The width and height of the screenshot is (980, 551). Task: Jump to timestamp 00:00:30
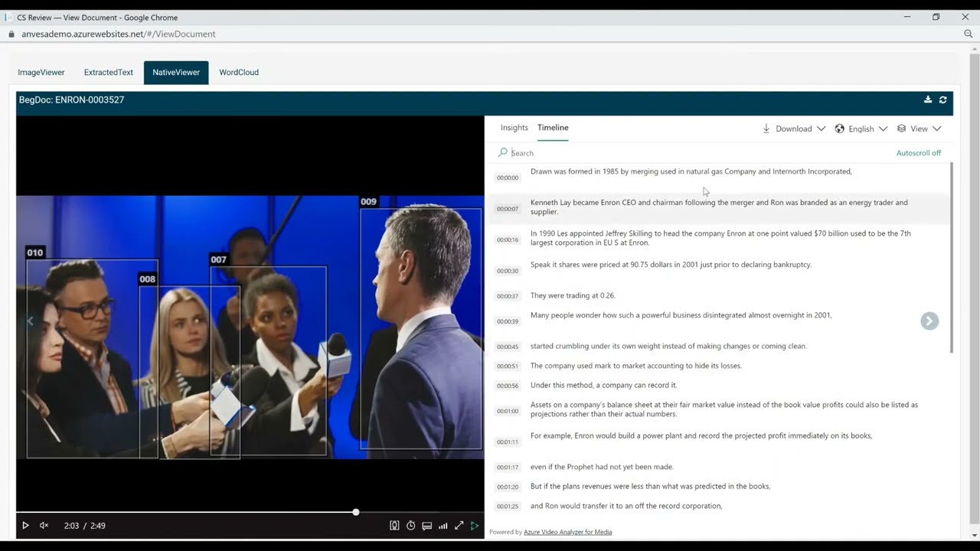point(508,271)
